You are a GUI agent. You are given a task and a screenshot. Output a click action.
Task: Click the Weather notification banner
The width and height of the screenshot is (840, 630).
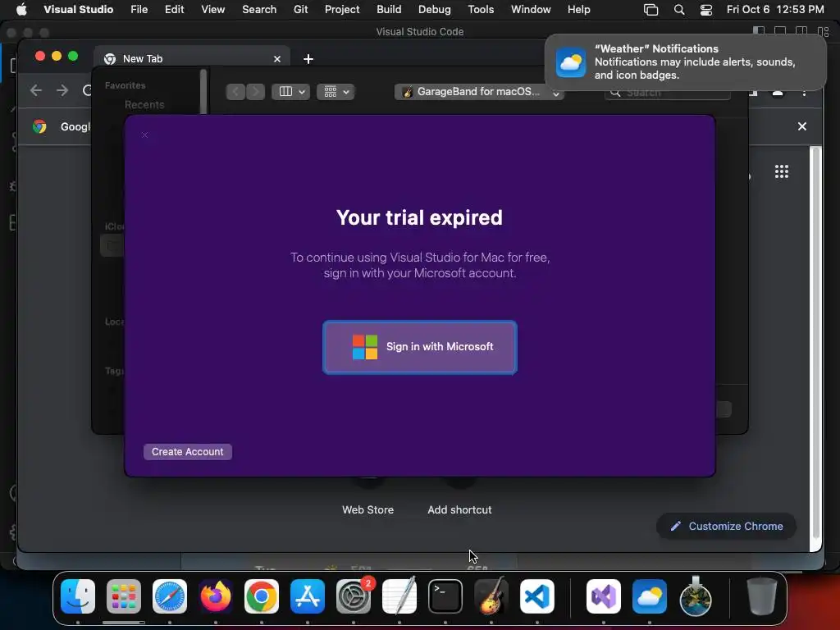pyautogui.click(x=685, y=62)
